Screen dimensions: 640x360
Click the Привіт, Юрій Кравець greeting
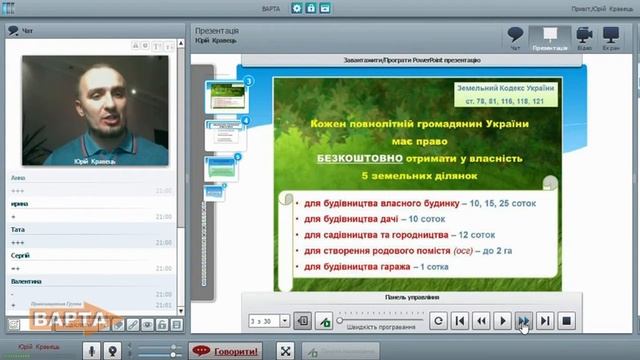click(602, 9)
